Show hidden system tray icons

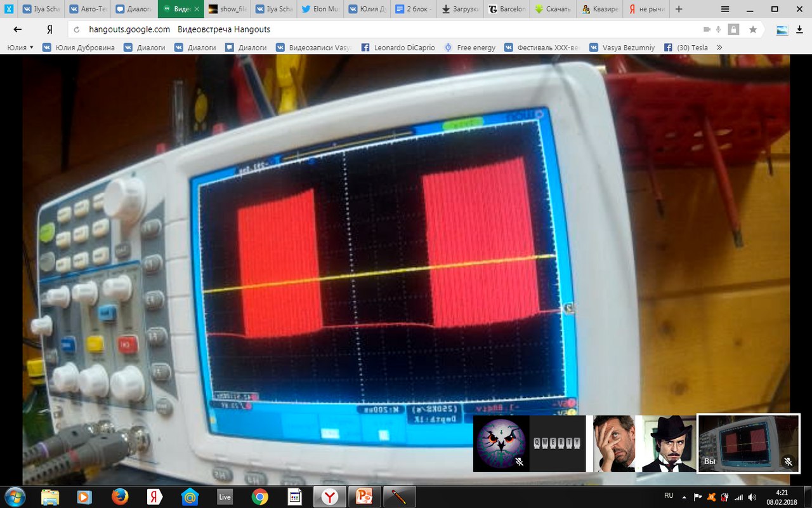tap(684, 497)
